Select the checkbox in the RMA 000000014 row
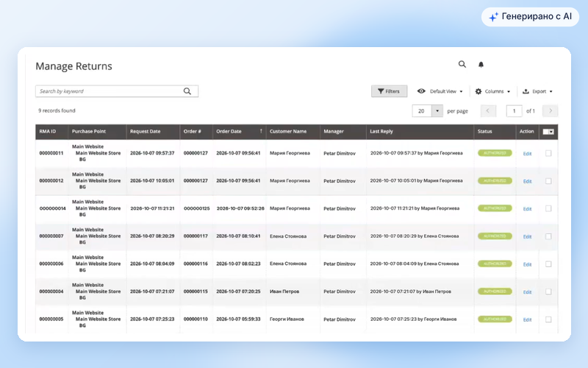 click(x=548, y=208)
